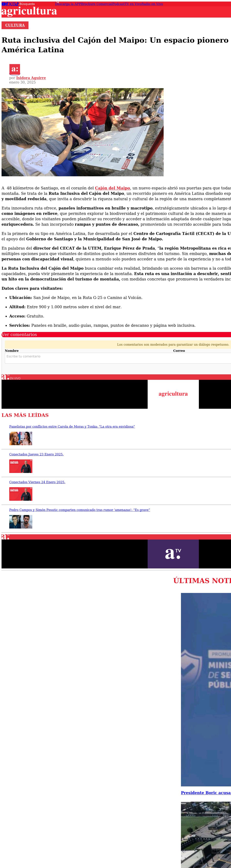Open Conectados Viernes 24 Enero 2025 link
Viewport: 231px width, 868px height.
37,482
